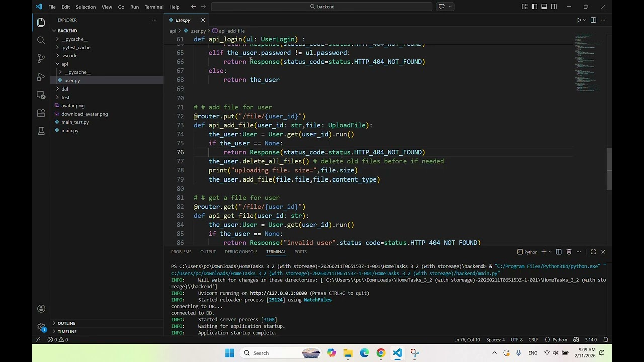The width and height of the screenshot is (644, 362).
Task: Open errors and warnings count in status bar
Action: [58, 340]
